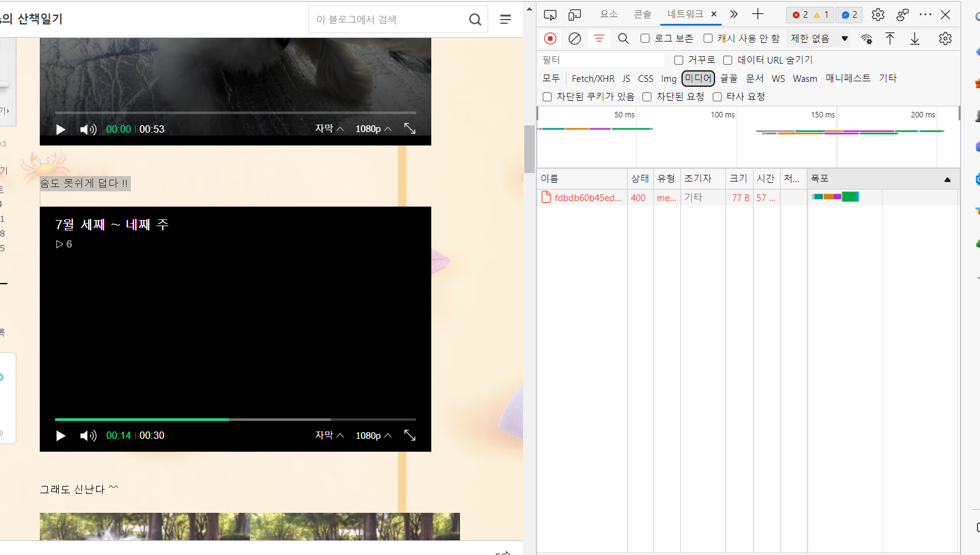Open DevTools more options ellipsis
Image resolution: width=980 pixels, height=555 pixels.
coord(925,15)
